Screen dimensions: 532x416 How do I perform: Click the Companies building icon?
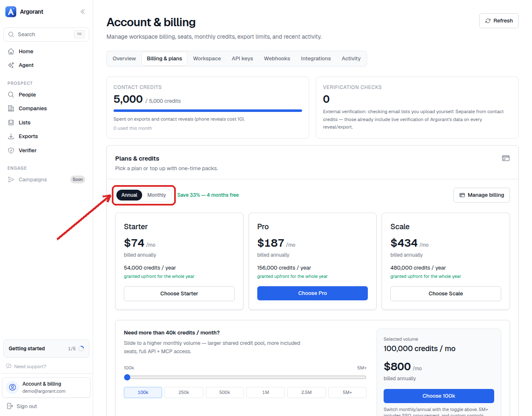coord(11,109)
